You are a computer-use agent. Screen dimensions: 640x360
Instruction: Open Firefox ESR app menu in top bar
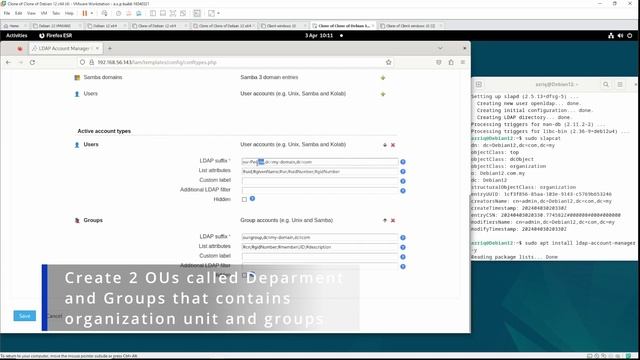(x=56, y=36)
